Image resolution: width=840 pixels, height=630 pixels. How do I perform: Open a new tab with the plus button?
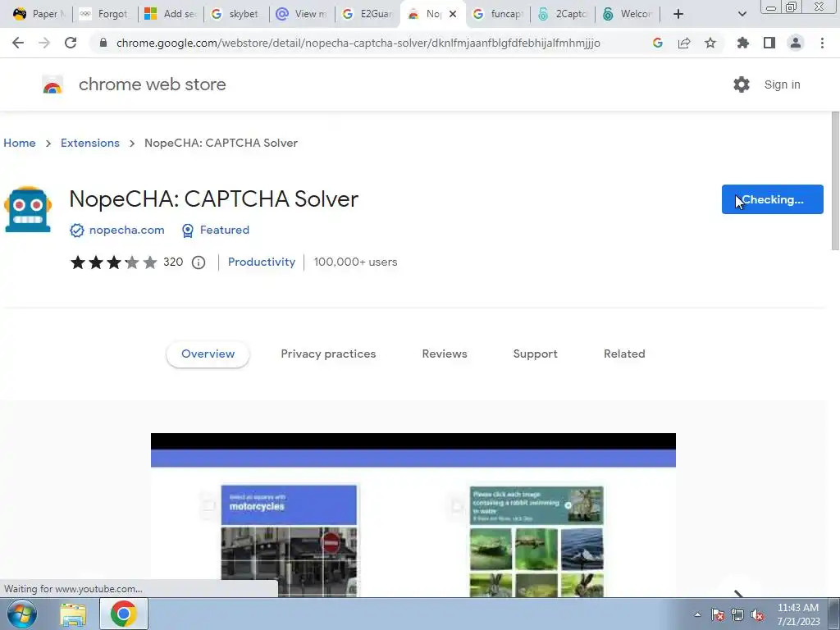click(x=678, y=14)
